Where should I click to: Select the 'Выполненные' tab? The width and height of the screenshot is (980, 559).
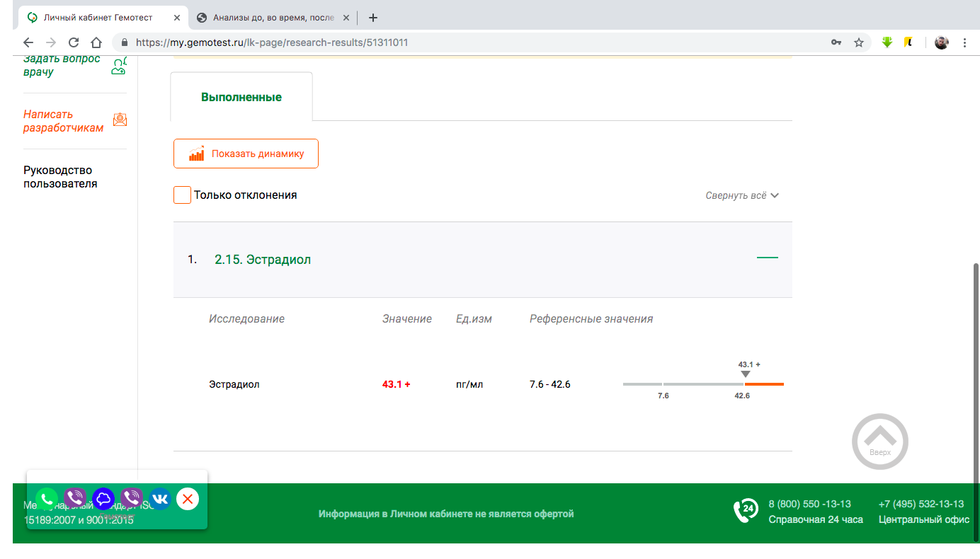pos(241,98)
